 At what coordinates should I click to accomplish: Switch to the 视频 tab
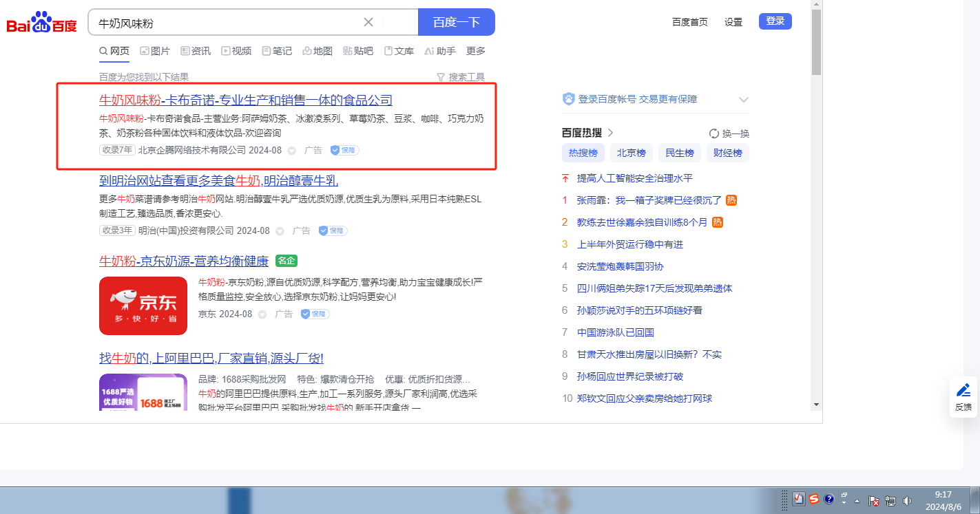[x=236, y=51]
